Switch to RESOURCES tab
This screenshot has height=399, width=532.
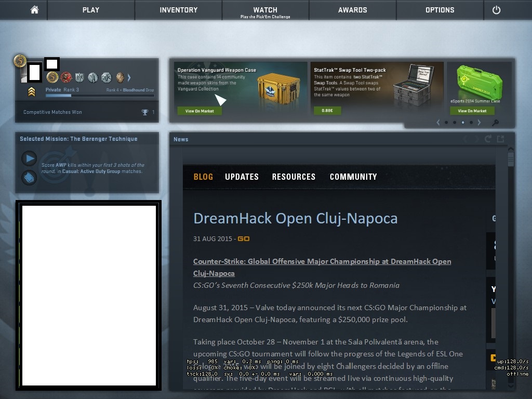[x=294, y=177]
